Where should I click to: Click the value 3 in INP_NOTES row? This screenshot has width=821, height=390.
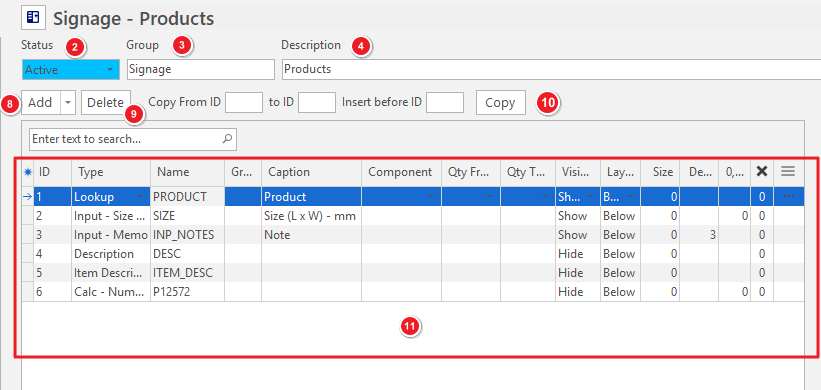(x=699, y=235)
